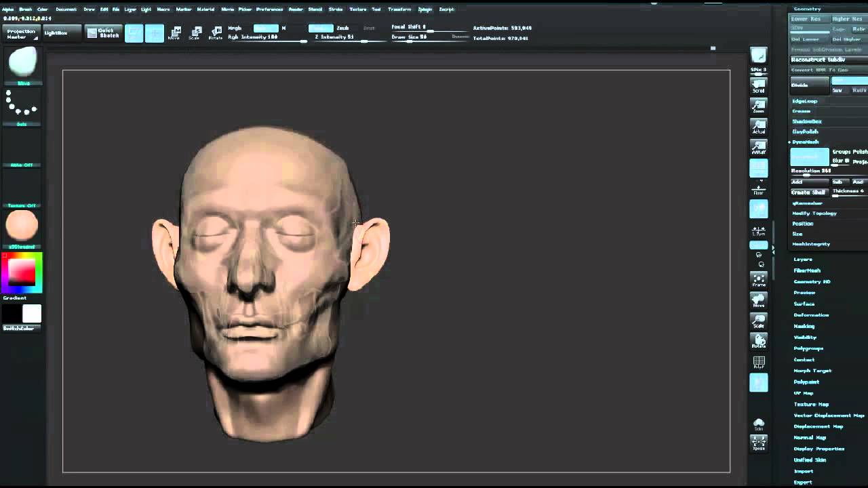Open the Alpha menu
This screenshot has height=488, width=868.
tap(7, 9)
